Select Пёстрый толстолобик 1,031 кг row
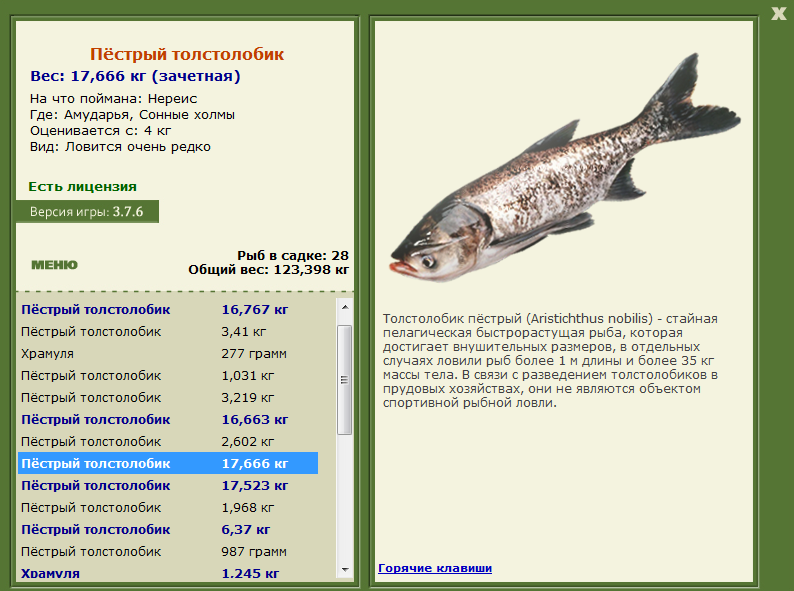 click(168, 376)
